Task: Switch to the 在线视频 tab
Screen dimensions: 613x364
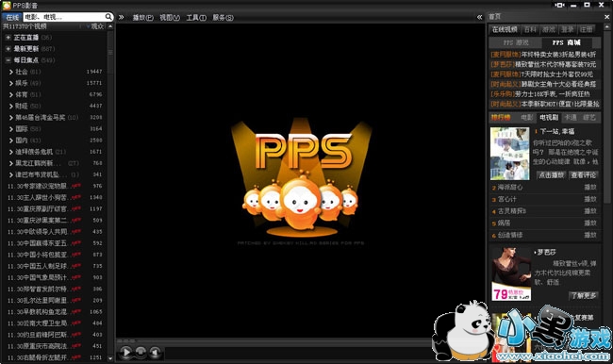Action: pos(505,30)
